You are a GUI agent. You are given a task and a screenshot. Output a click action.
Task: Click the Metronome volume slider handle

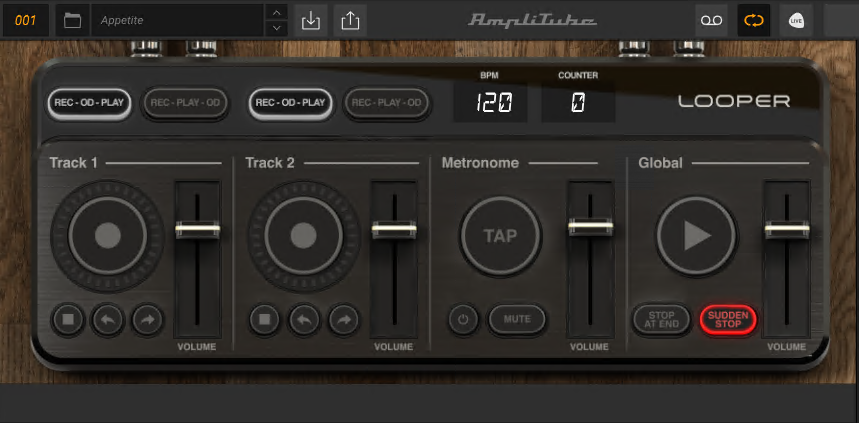pyautogui.click(x=590, y=227)
